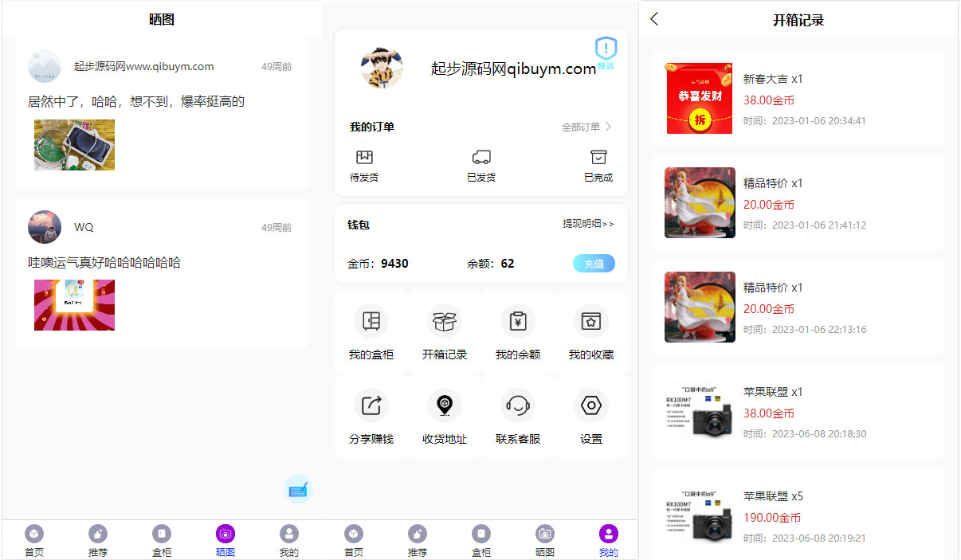This screenshot has height=560, width=961.
Task: Select 我的 tab in middle bottom bar
Action: click(x=608, y=540)
